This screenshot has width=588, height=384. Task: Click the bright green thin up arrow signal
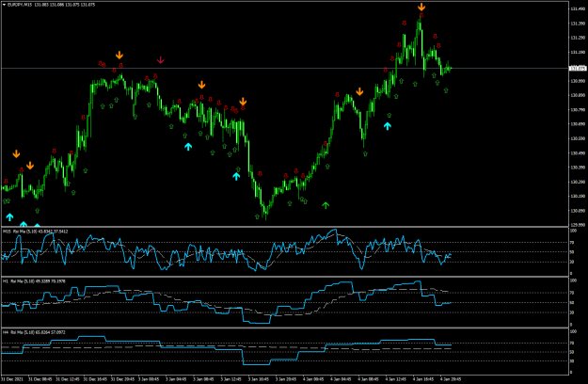[x=326, y=205]
